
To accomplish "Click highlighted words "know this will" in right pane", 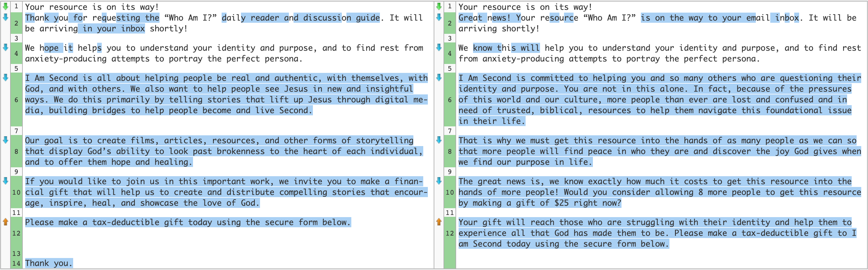I will (506, 48).
